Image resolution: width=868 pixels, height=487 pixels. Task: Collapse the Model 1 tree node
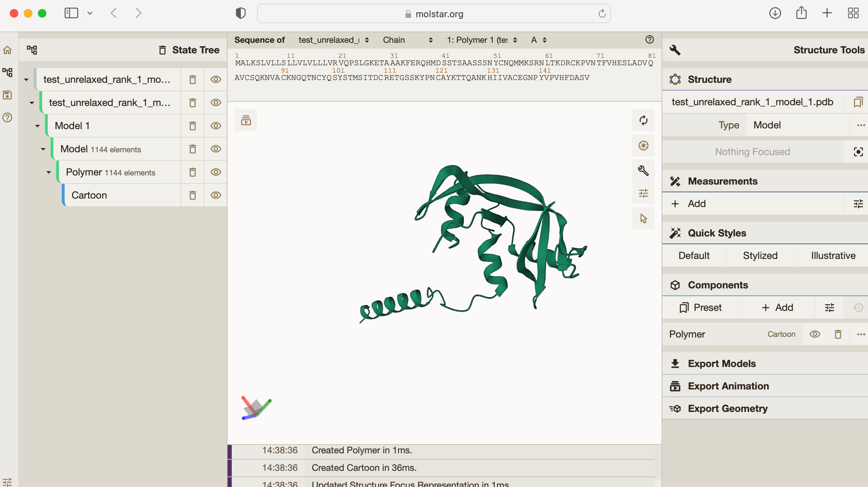[x=38, y=126]
